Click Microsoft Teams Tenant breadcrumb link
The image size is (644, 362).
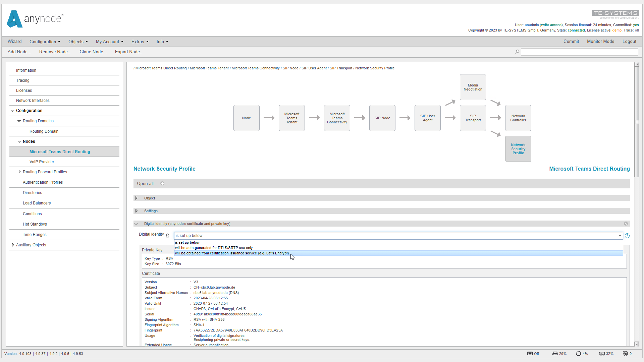point(209,68)
